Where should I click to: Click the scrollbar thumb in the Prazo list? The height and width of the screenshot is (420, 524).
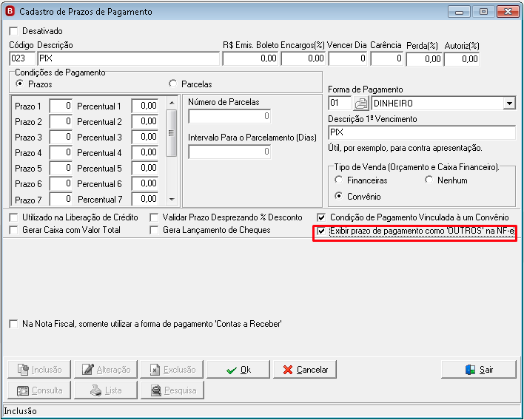point(172,133)
